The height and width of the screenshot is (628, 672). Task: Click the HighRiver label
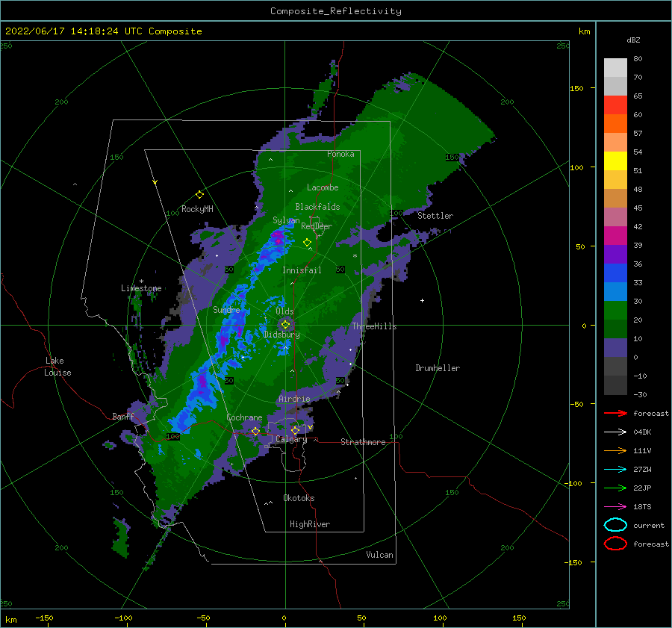[310, 524]
